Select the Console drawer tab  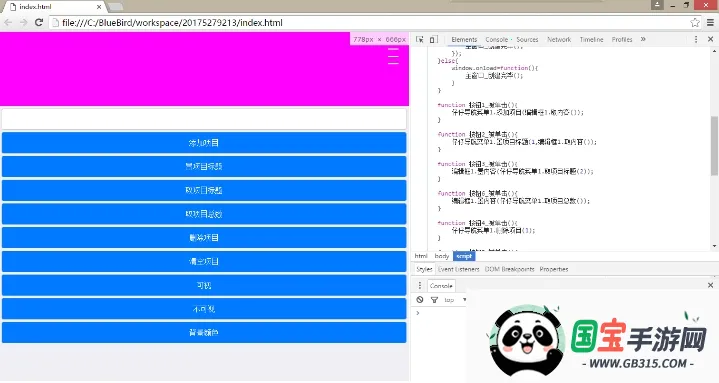click(441, 286)
